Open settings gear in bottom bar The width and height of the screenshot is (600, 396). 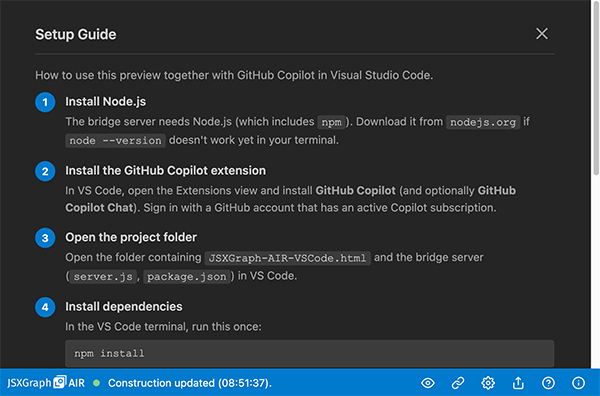pos(488,383)
